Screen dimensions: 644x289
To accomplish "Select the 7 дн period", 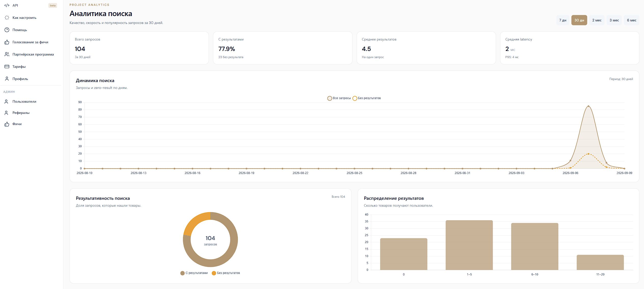I will (563, 20).
